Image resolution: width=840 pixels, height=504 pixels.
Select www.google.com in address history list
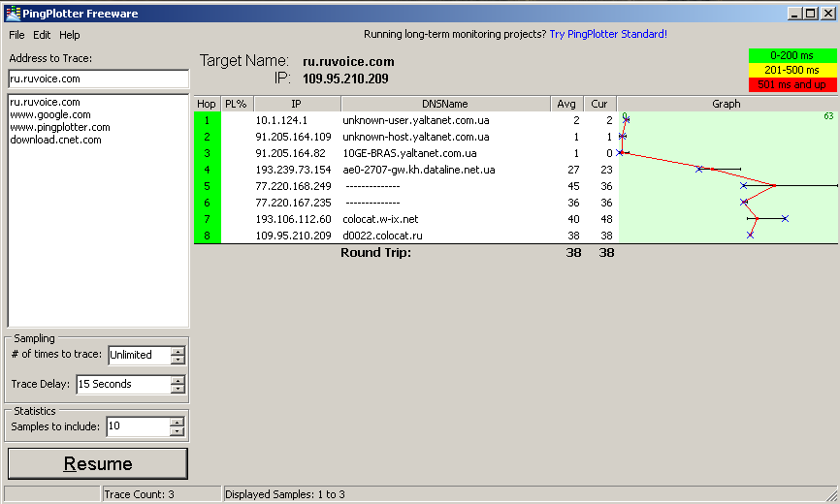(x=50, y=114)
